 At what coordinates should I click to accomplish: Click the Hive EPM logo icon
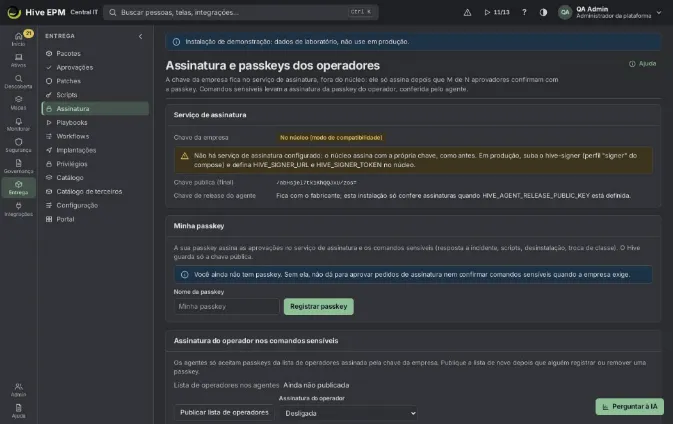click(x=14, y=12)
